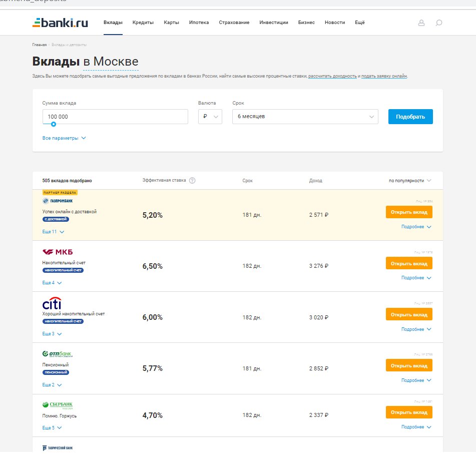Open the Газпромбанк logo
Viewport: 476px width, 454px height.
point(58,201)
